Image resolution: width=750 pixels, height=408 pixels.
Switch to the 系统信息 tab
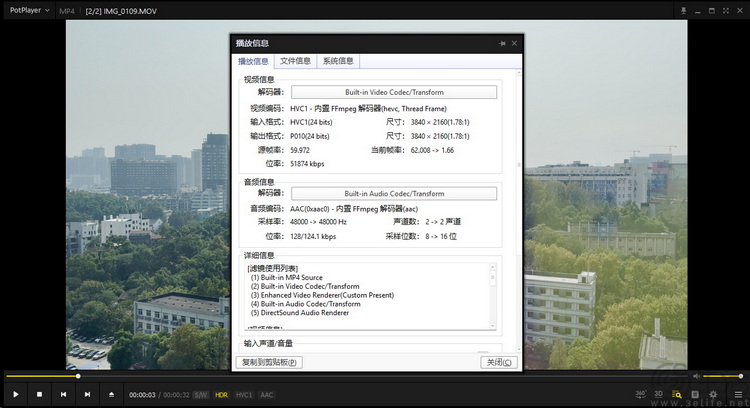[337, 61]
